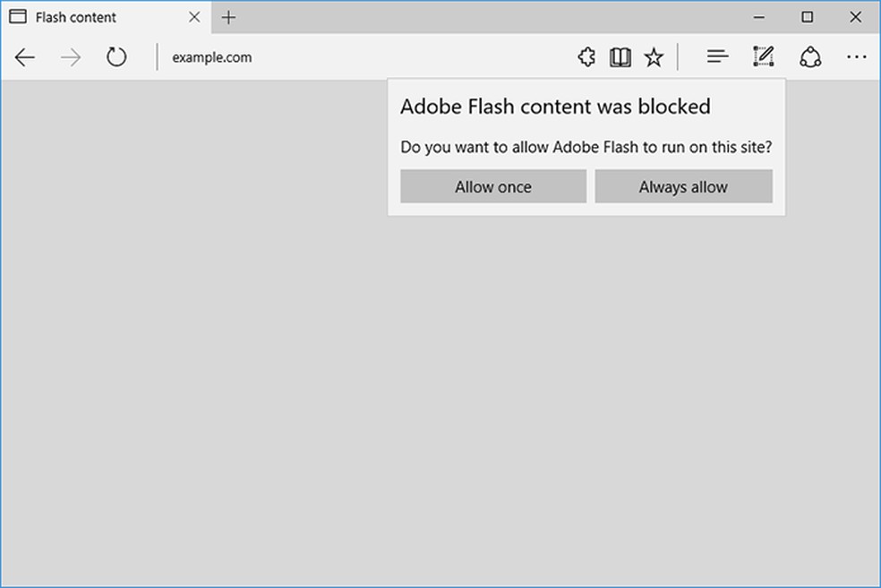Click Always allow for Adobe Flash

pyautogui.click(x=683, y=186)
